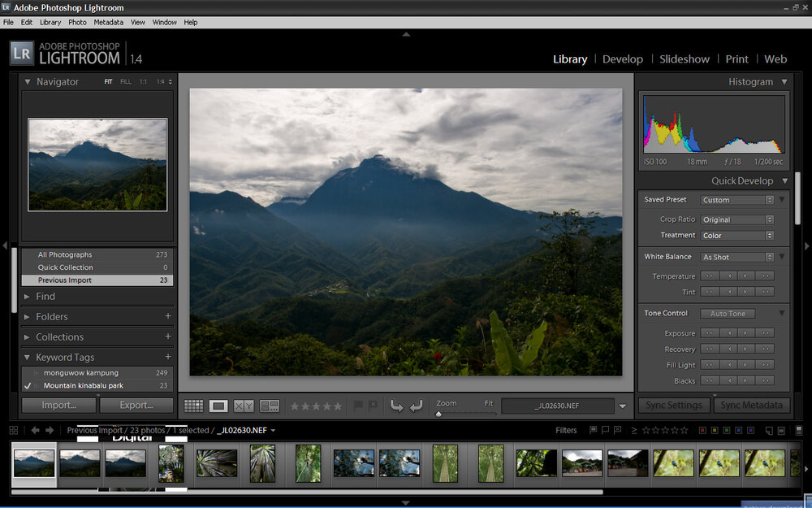Collapse the Histogram panel

(784, 81)
